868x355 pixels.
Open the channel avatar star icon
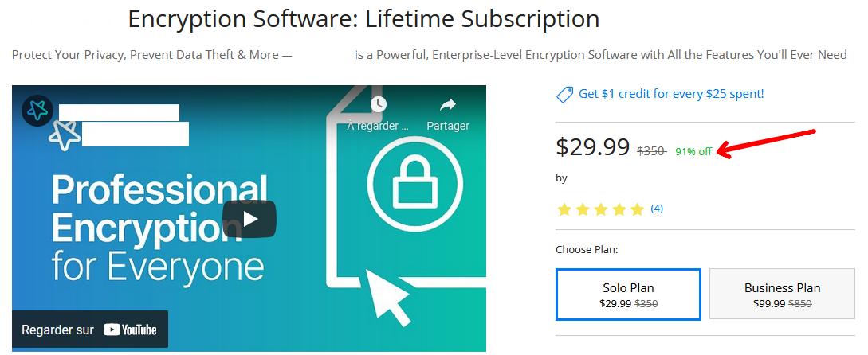37,111
